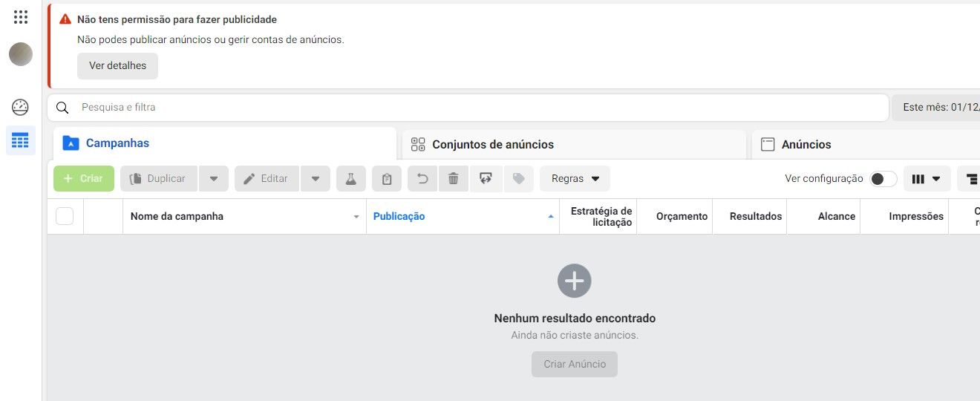
Task: Toggle the Ver configuração switch
Action: point(883,179)
